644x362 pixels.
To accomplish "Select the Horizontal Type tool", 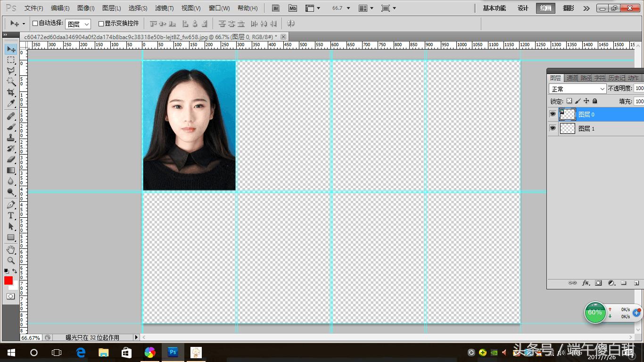I will pos(11,215).
